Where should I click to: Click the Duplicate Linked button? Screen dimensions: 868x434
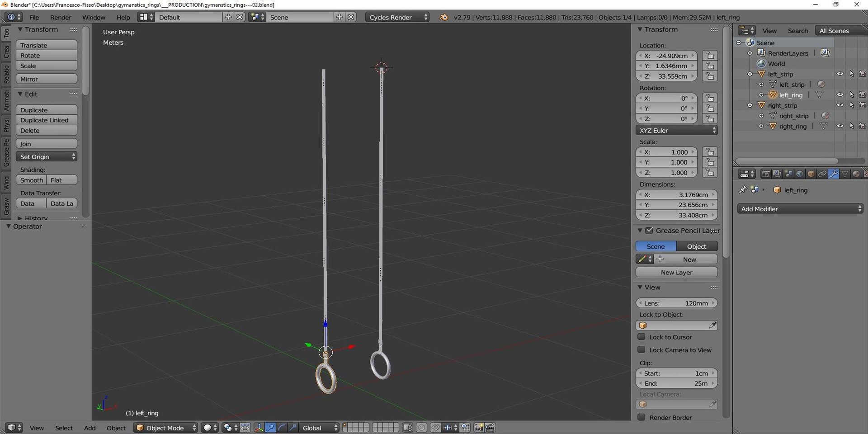(x=47, y=120)
